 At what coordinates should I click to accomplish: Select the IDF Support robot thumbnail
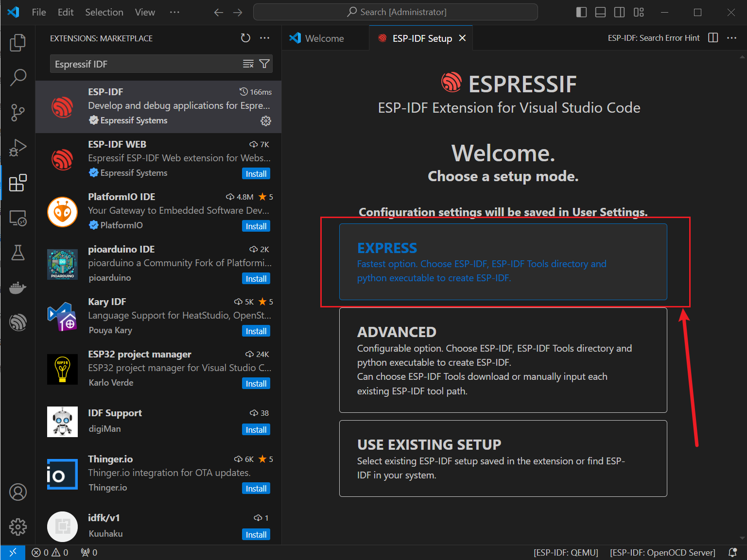(x=62, y=422)
